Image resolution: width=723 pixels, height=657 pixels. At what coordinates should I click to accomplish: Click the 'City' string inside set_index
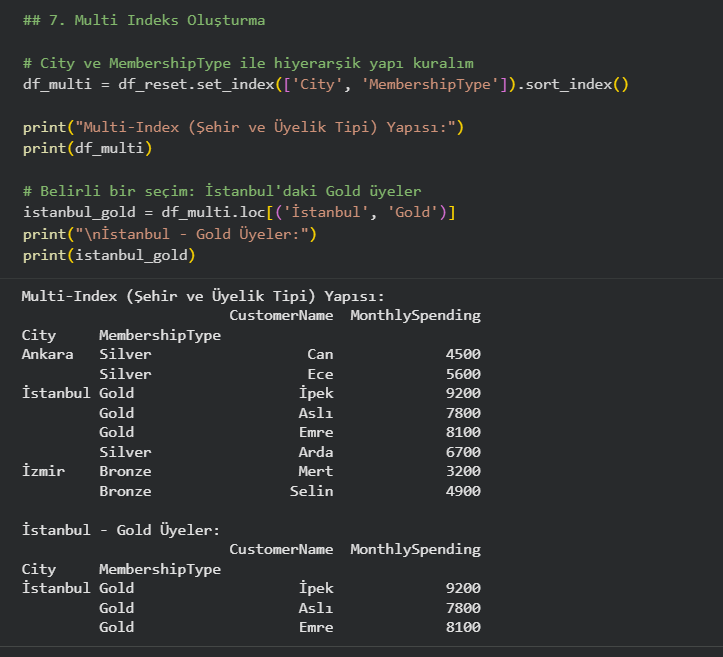[x=317, y=84]
